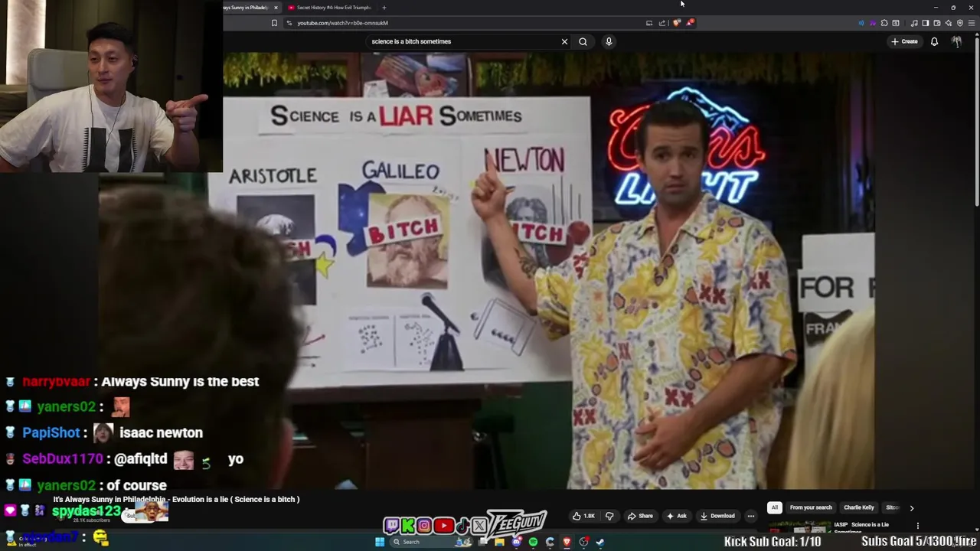Start a voice search with the microphone

pyautogui.click(x=609, y=41)
